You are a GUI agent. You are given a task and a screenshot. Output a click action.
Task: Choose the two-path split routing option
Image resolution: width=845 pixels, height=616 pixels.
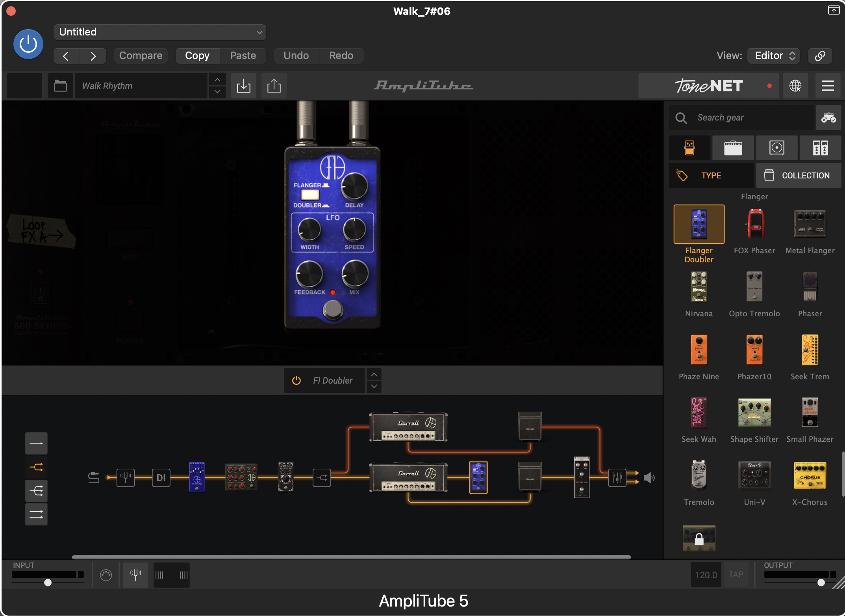point(36,467)
